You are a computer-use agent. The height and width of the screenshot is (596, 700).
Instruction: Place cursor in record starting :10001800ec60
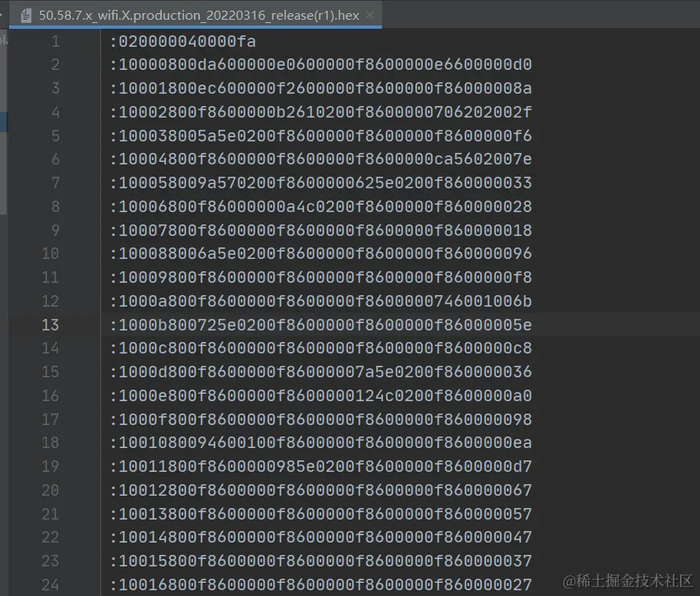coord(321,89)
